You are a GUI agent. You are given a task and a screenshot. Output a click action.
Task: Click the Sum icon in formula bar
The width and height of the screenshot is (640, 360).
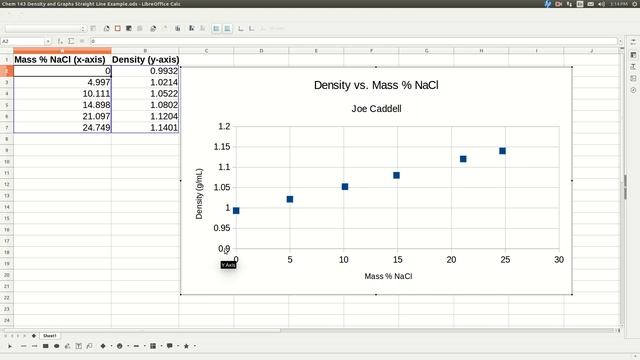pyautogui.click(x=71, y=41)
